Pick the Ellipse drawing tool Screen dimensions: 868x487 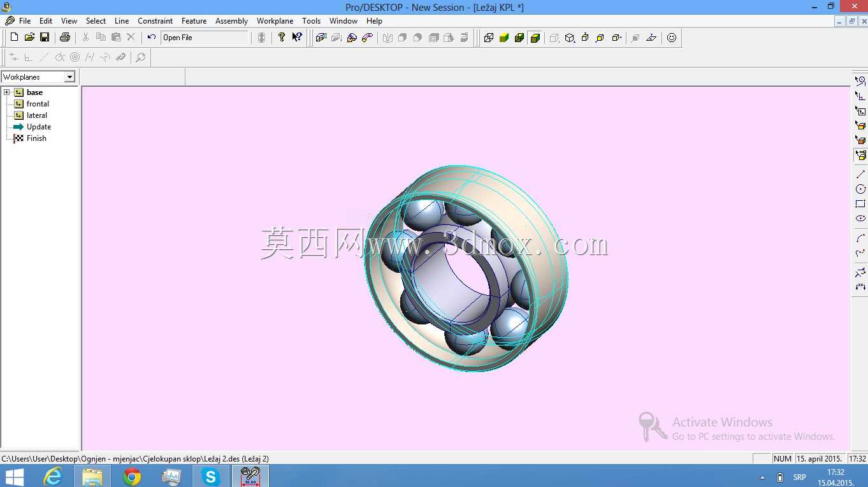pos(860,219)
